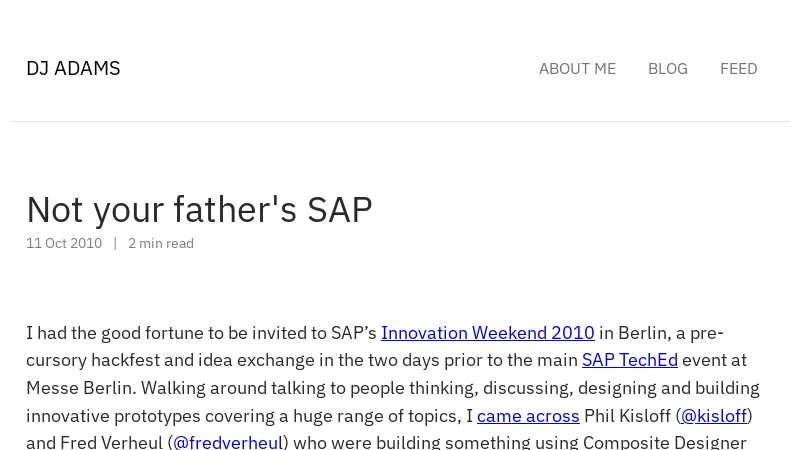Click the "Not your father's SAP" heading
Screen dimensions: 800x450
(x=199, y=209)
